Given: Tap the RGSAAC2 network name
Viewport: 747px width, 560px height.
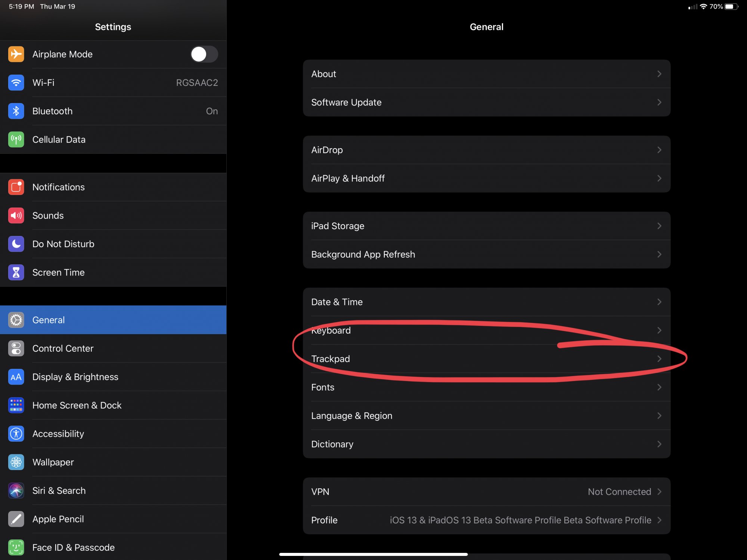Looking at the screenshot, I should (x=197, y=83).
